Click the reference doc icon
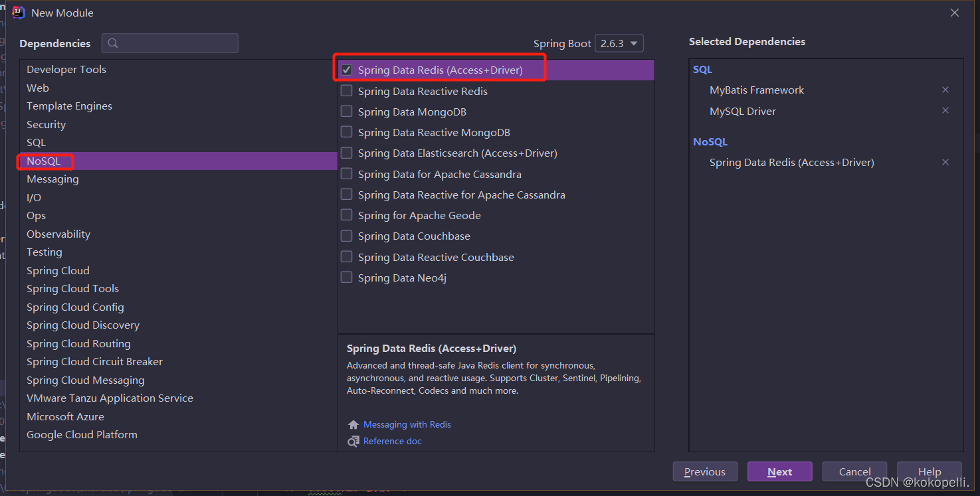The height and width of the screenshot is (496, 980). [353, 441]
